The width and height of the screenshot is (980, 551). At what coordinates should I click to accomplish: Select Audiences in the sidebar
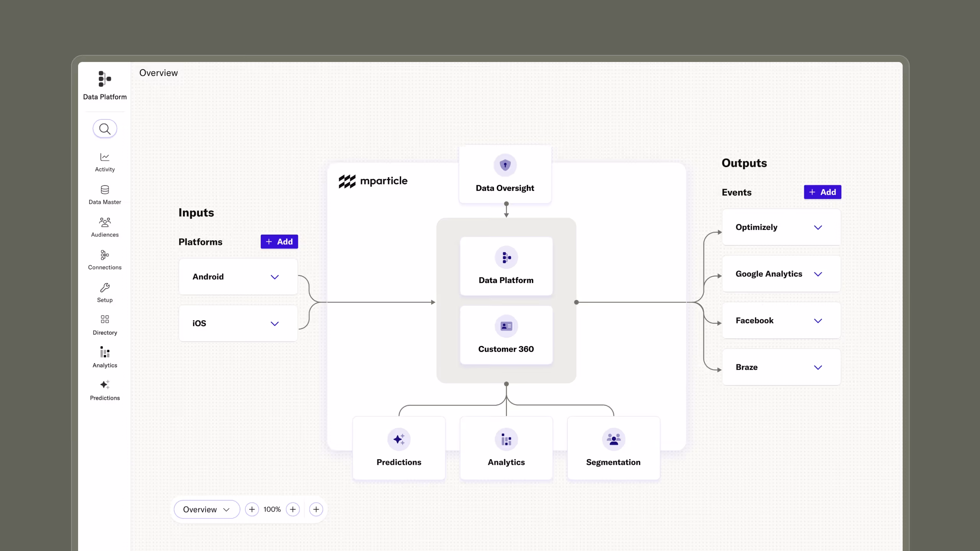[x=105, y=227]
